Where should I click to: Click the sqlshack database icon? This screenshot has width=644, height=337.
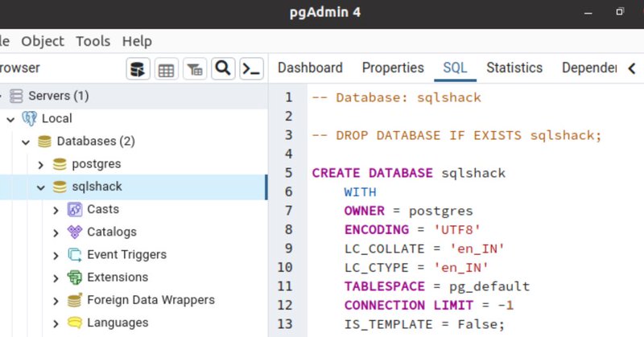(60, 187)
